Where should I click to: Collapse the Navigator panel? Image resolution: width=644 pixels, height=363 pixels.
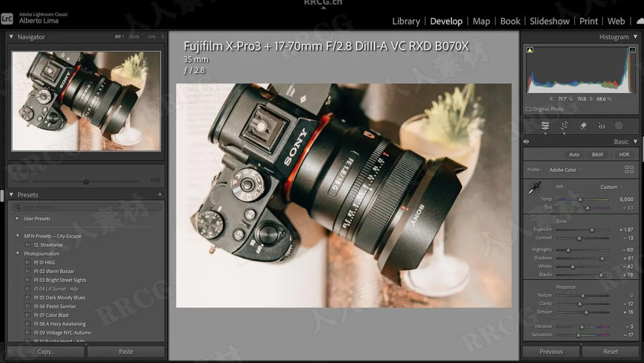pos(11,37)
